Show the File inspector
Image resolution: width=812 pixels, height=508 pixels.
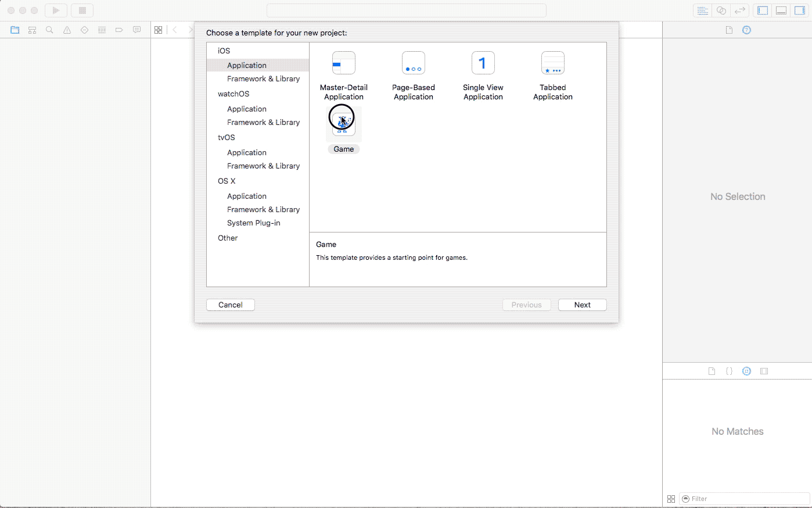coord(730,30)
